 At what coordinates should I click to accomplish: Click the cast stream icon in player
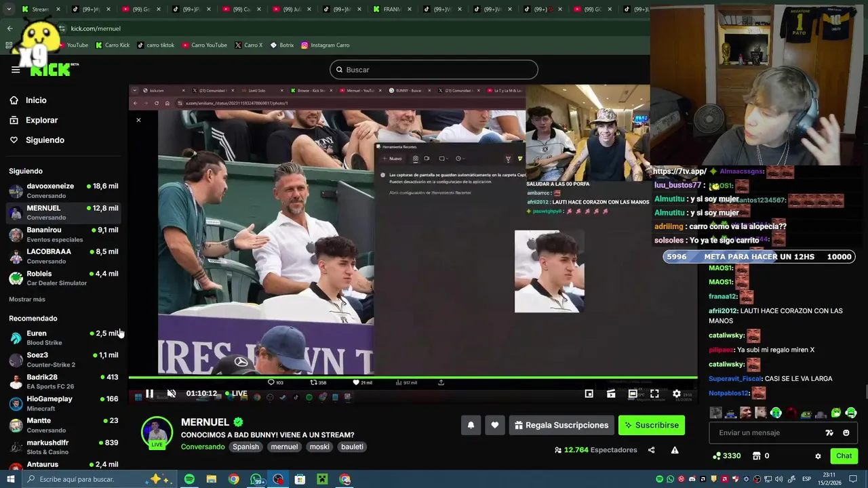pyautogui.click(x=611, y=393)
